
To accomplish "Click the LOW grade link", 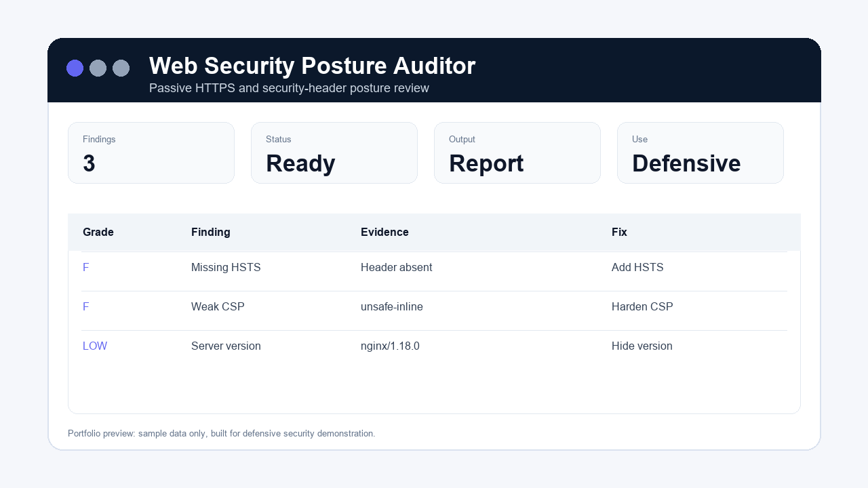I will [95, 346].
